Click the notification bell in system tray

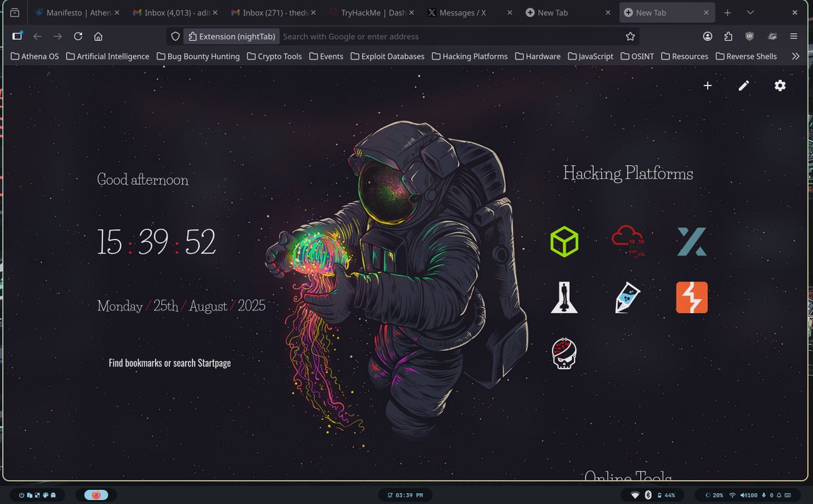(x=780, y=495)
